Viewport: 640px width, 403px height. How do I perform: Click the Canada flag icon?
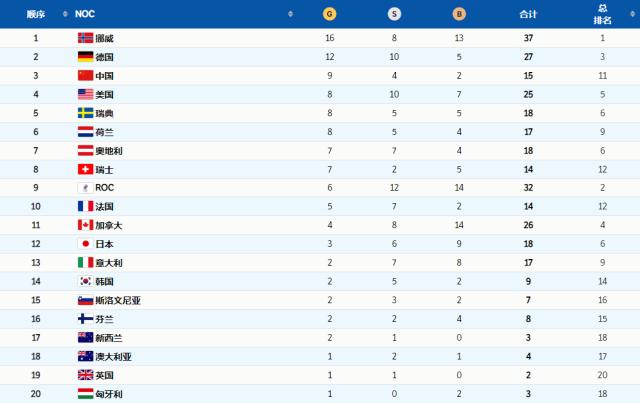[x=85, y=225]
